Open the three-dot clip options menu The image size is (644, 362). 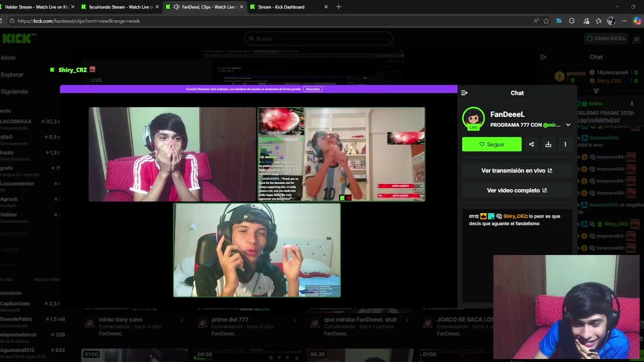point(565,144)
